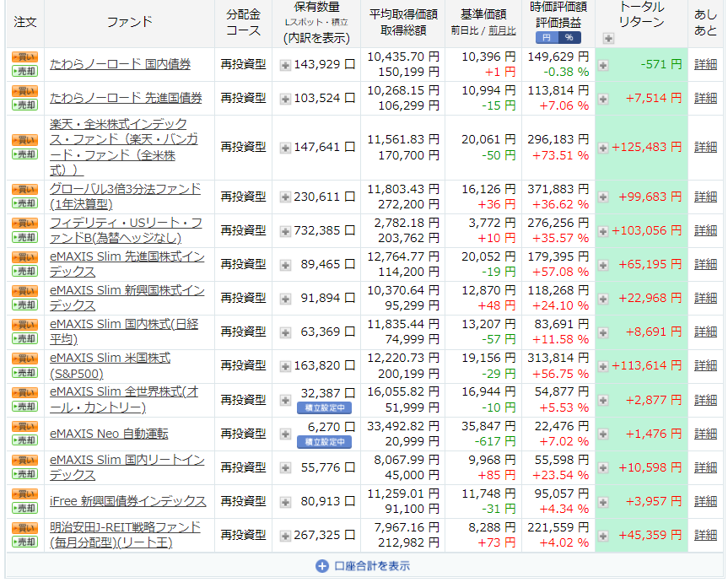
Task: Open 詳細 for 明治安田J-REIT戦略ファンド
Action: click(706, 535)
